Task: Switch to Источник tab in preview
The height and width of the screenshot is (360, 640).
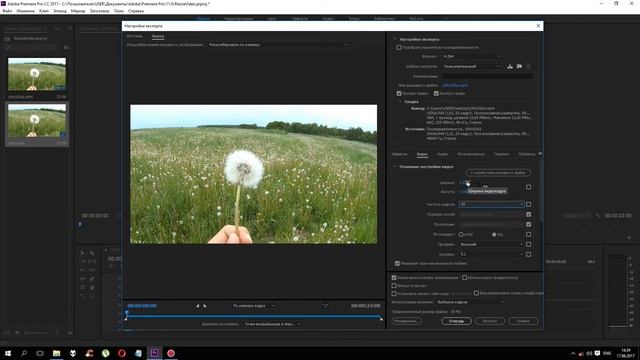Action: pos(134,36)
